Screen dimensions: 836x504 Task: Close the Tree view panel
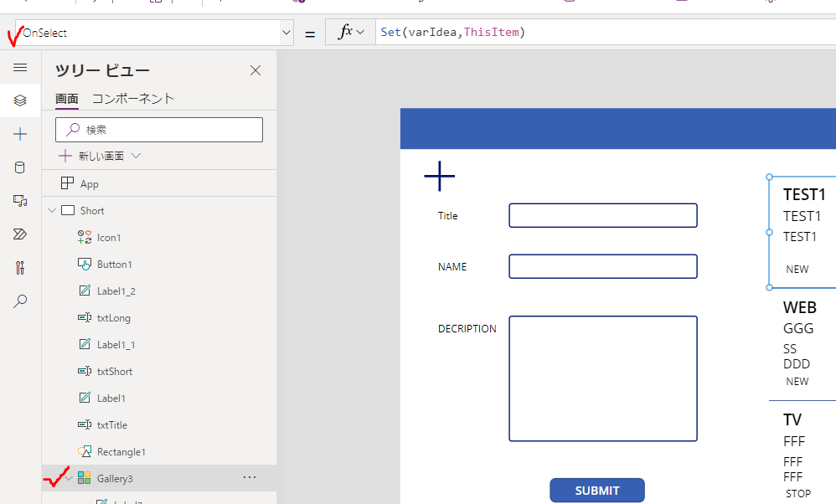pos(255,70)
